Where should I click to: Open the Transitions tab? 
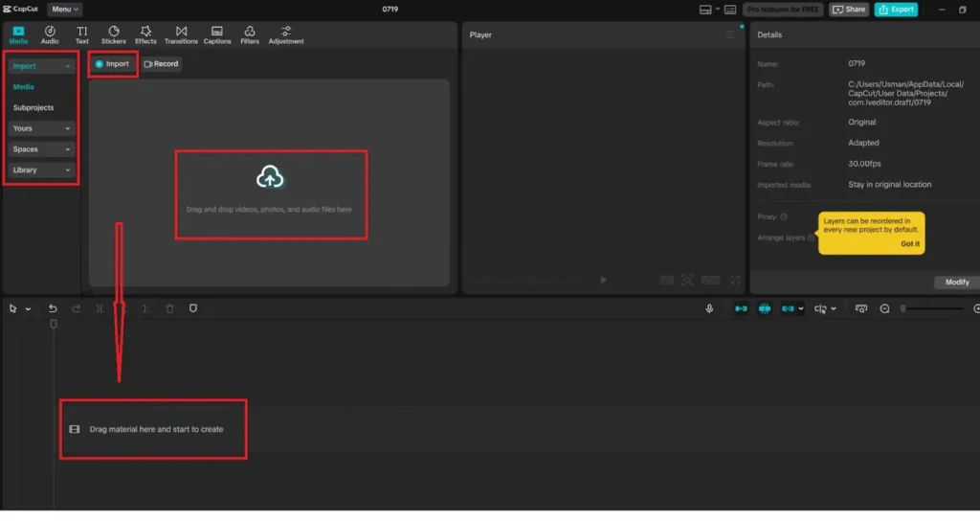pos(181,35)
